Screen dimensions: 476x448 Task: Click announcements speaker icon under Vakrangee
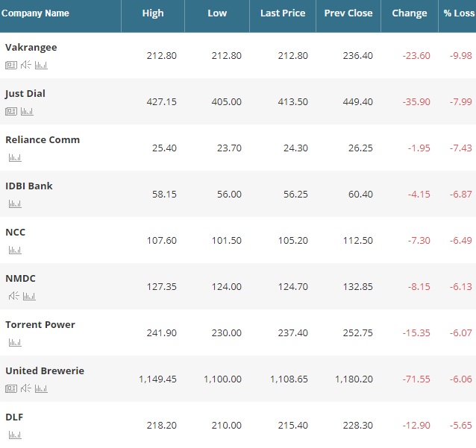[x=26, y=65]
